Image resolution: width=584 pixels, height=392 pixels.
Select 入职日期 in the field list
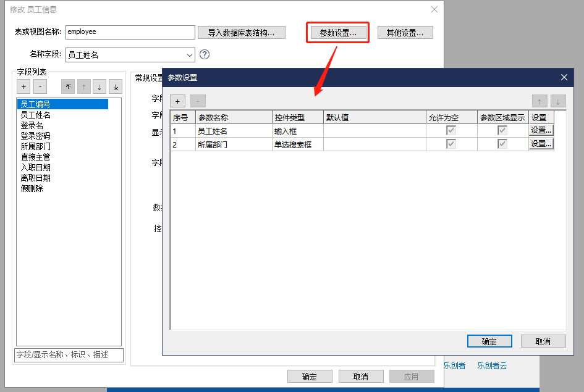[35, 167]
